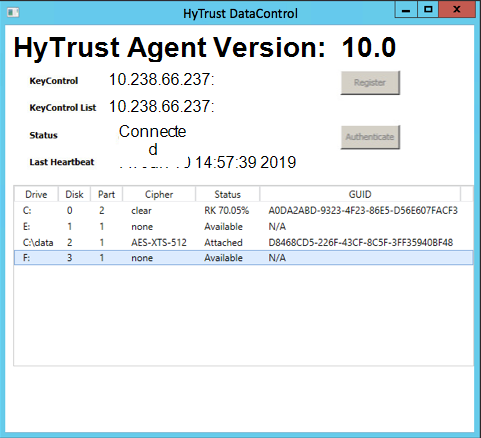This screenshot has height=438, width=481.
Task: Close the HyTrust DataControl window
Action: pos(457,10)
